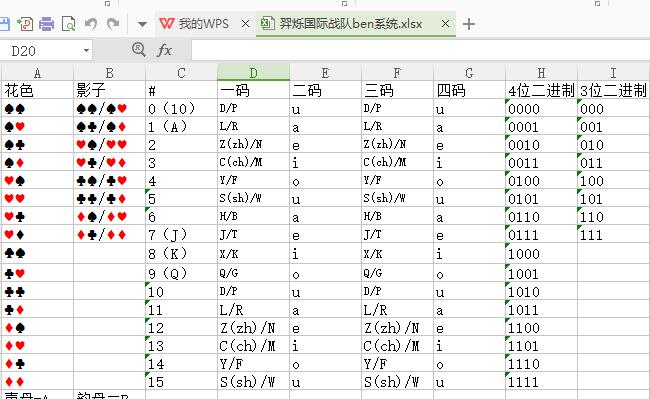The image size is (650, 399).
Task: Click the 3-bit binary cell 000
Action: (x=614, y=108)
